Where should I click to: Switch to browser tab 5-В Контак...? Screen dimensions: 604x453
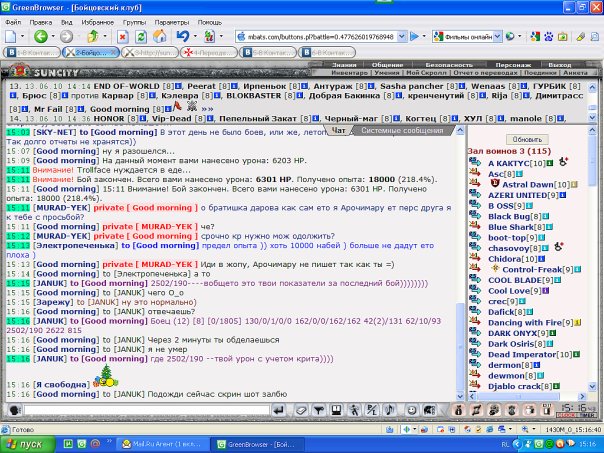click(268, 52)
